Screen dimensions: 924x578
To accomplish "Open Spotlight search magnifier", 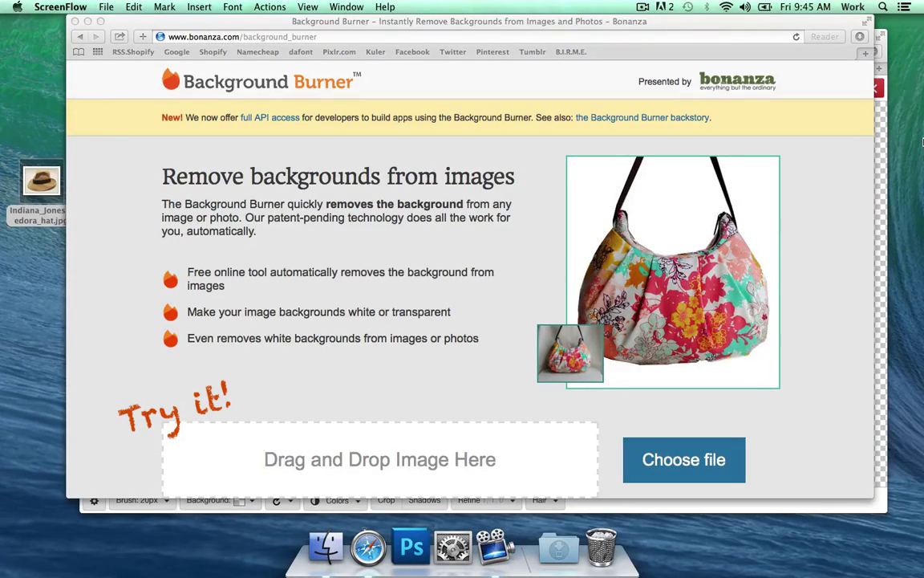I will click(x=883, y=7).
